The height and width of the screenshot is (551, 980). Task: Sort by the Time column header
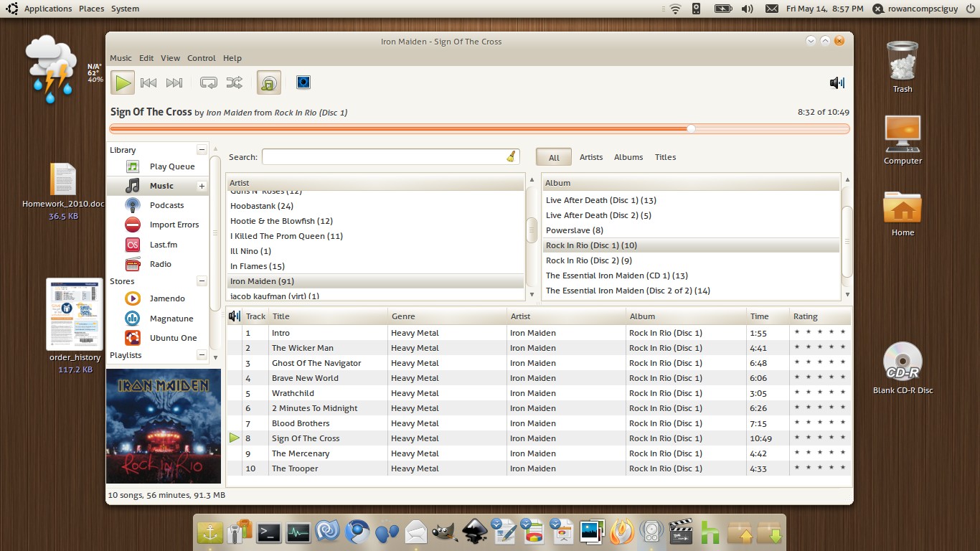click(768, 316)
